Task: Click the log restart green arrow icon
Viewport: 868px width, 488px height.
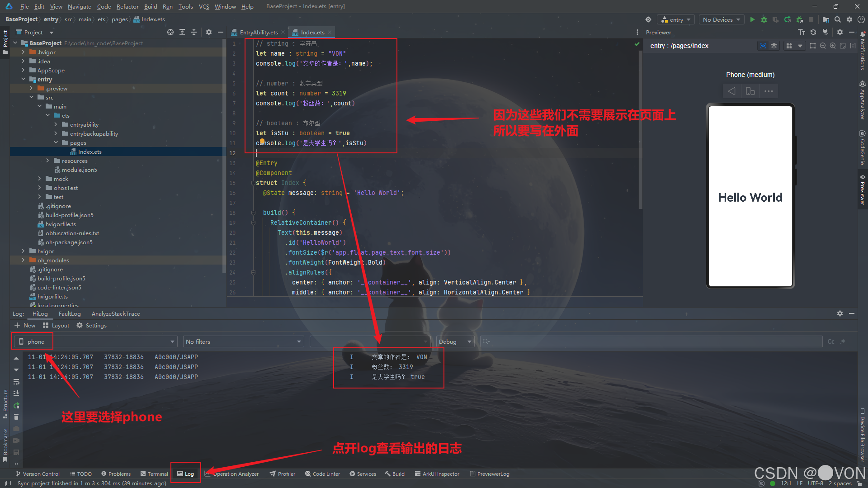Action: tap(16, 405)
